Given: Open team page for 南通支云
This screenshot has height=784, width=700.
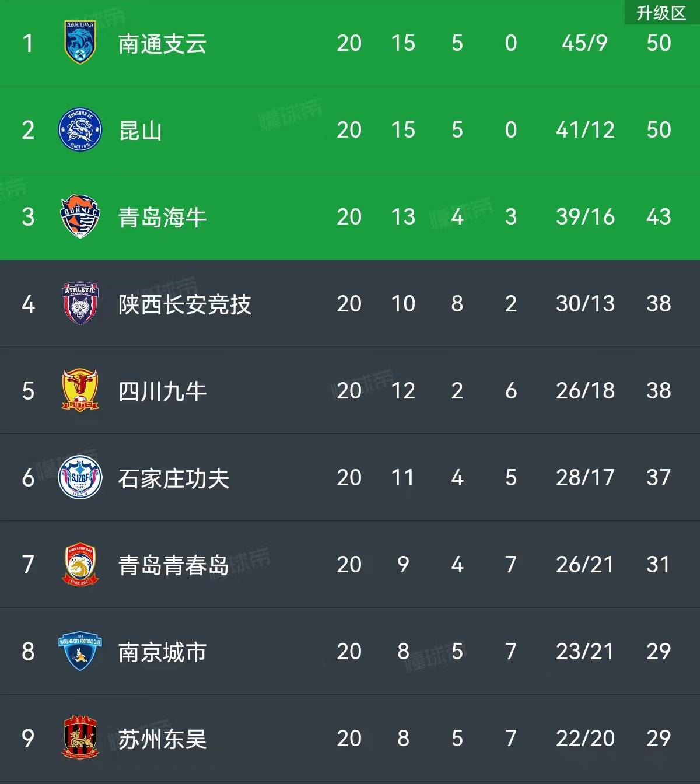Looking at the screenshot, I should [162, 43].
